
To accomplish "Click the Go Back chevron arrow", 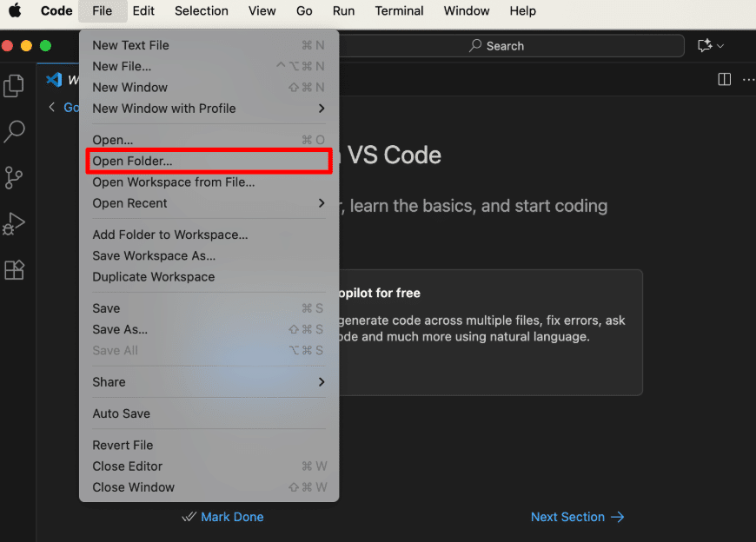I will click(52, 107).
